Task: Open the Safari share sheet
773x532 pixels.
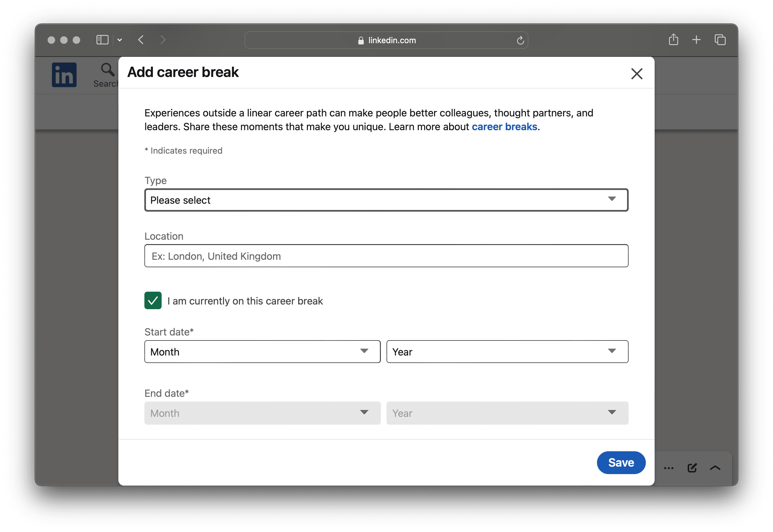Action: click(x=674, y=39)
